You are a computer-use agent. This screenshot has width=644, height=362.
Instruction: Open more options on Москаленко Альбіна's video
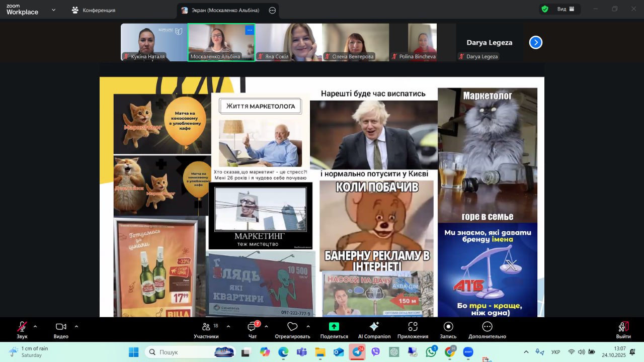(249, 30)
